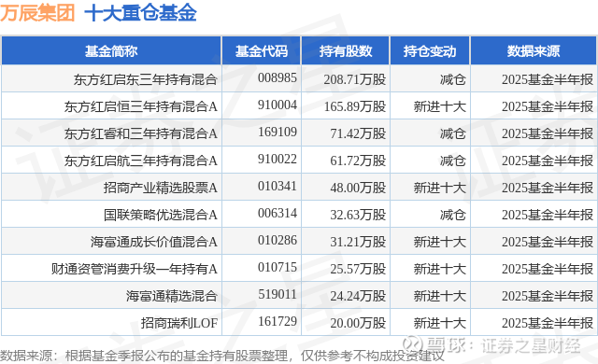Click the 十大重仓基金 heading
Screen dimensions: 598x364
click(x=140, y=12)
